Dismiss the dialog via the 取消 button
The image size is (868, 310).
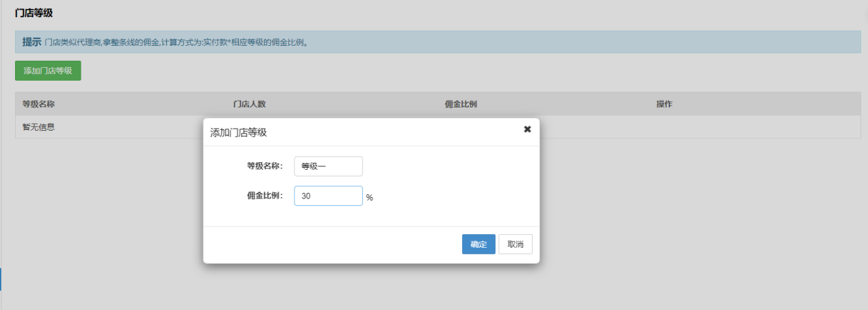515,244
